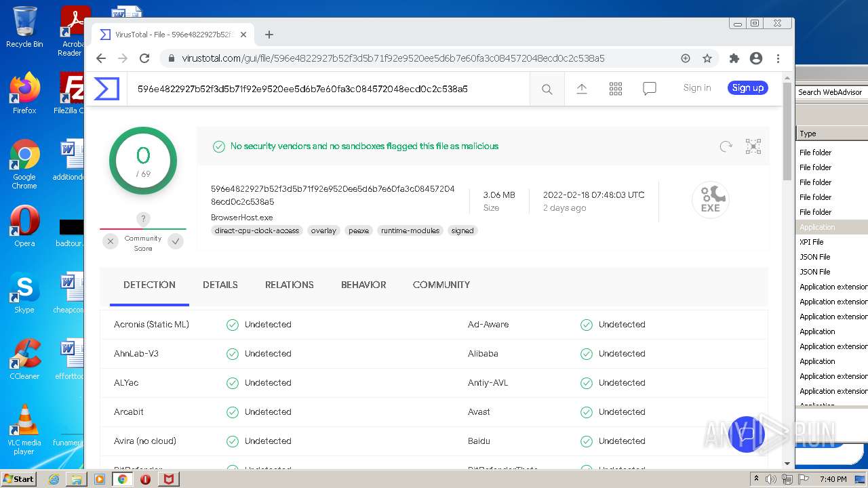Click the zoom magnifier icon in address bar
The image size is (868, 488).
686,58
